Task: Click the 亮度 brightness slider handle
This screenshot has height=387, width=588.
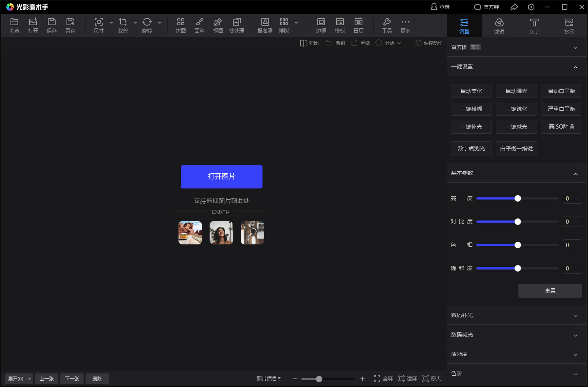Action: pyautogui.click(x=518, y=199)
